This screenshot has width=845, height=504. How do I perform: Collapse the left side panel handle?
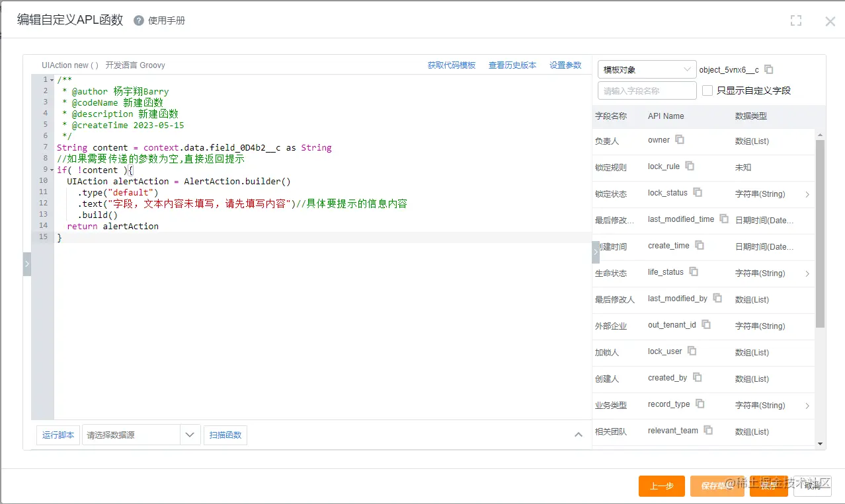point(26,264)
